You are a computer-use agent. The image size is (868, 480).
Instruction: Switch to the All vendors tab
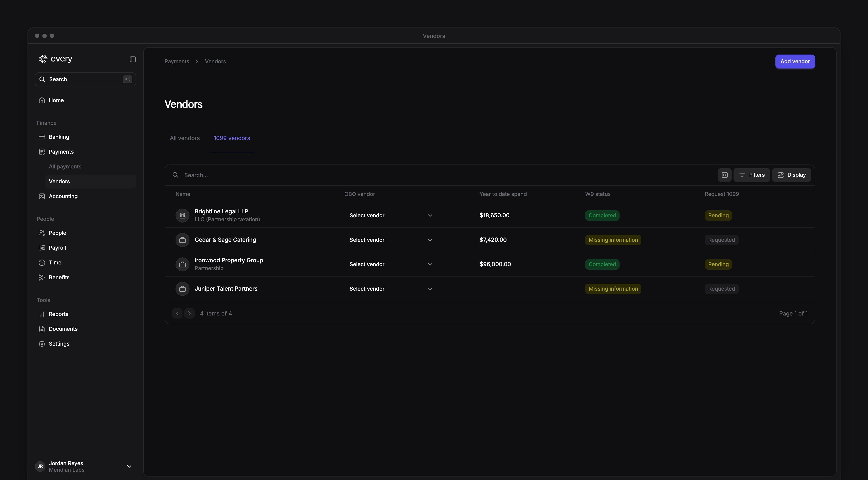tap(185, 138)
